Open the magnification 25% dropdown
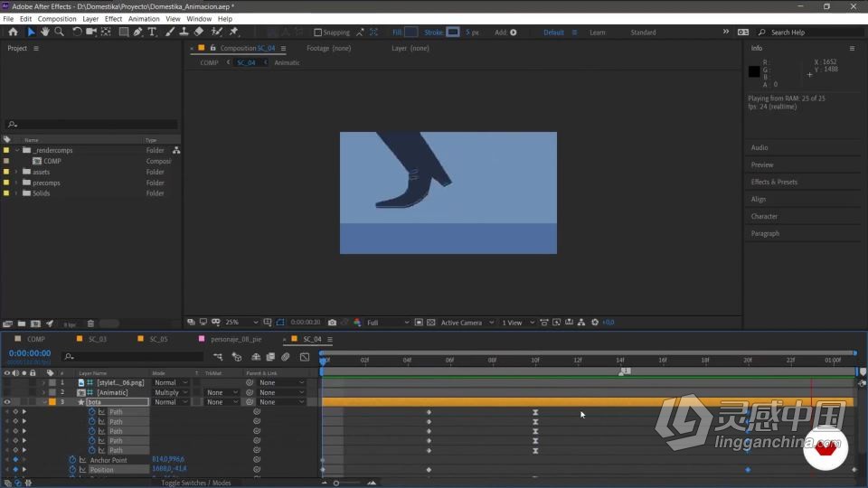The image size is (868, 488). click(x=241, y=323)
